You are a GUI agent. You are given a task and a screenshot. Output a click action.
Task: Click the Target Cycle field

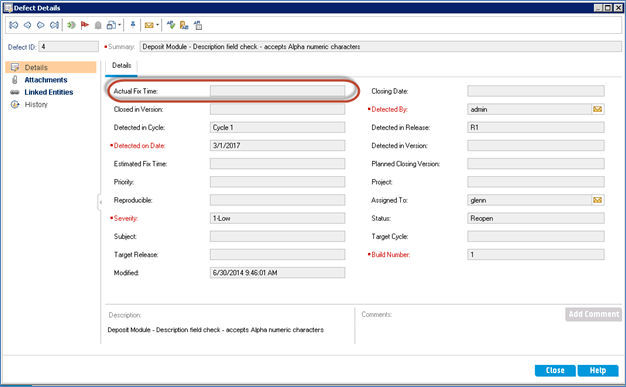point(536,236)
